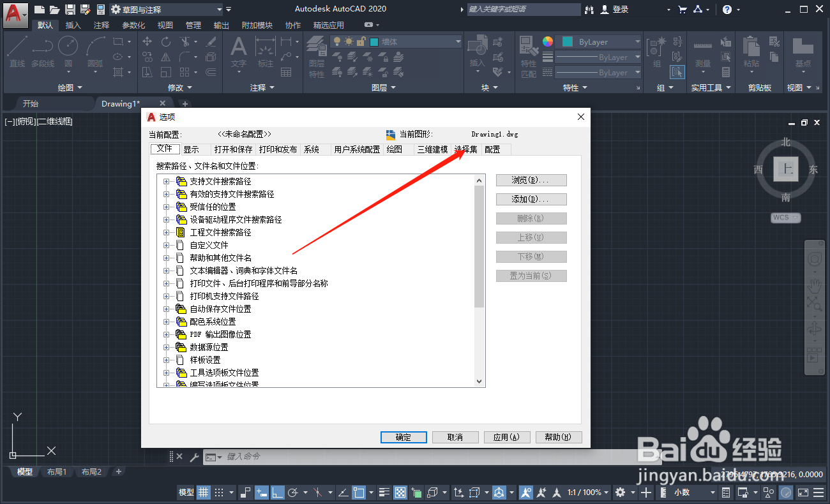The image size is (830, 504).
Task: Open the 选择集 tab in Options dialog
Action: click(x=466, y=149)
